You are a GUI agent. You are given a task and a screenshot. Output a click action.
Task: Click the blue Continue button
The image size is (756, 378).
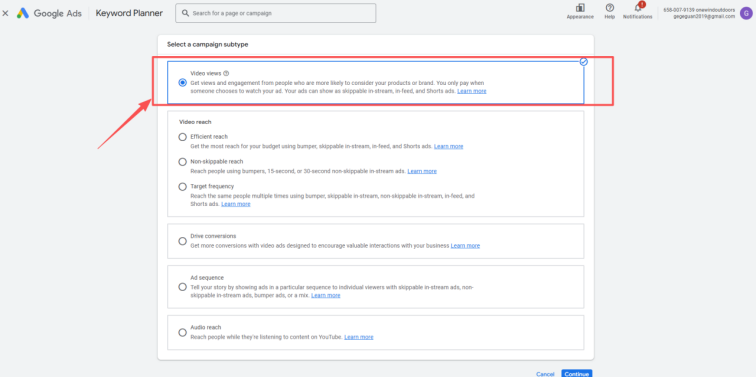pos(577,374)
